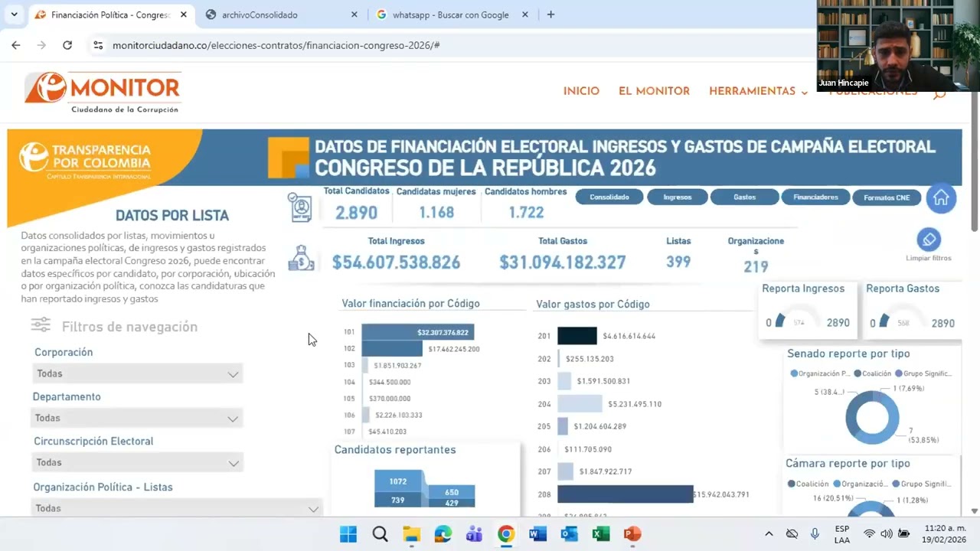Show hidden system tray icons
980x551 pixels.
tap(769, 533)
